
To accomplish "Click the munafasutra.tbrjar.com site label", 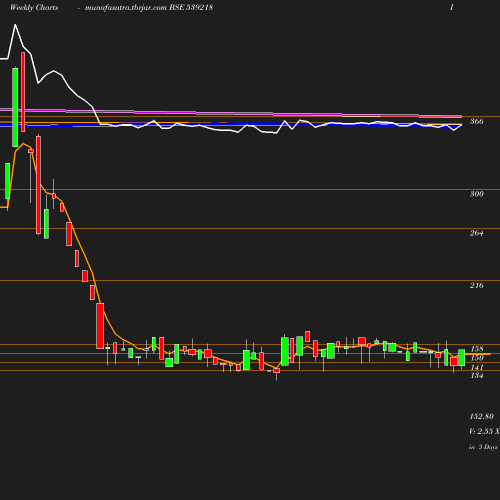I will (126, 7).
